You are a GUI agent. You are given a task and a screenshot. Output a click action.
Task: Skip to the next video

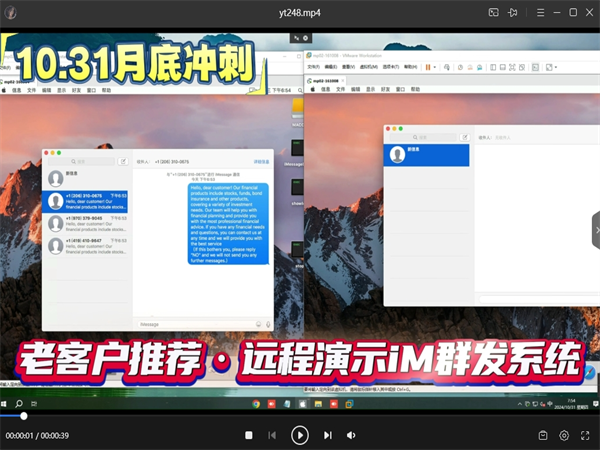coord(327,435)
